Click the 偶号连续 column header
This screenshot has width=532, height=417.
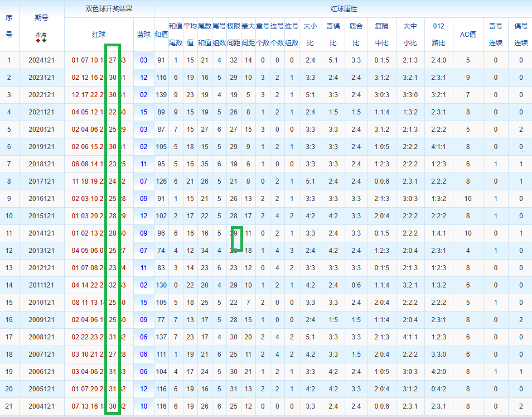[521, 34]
